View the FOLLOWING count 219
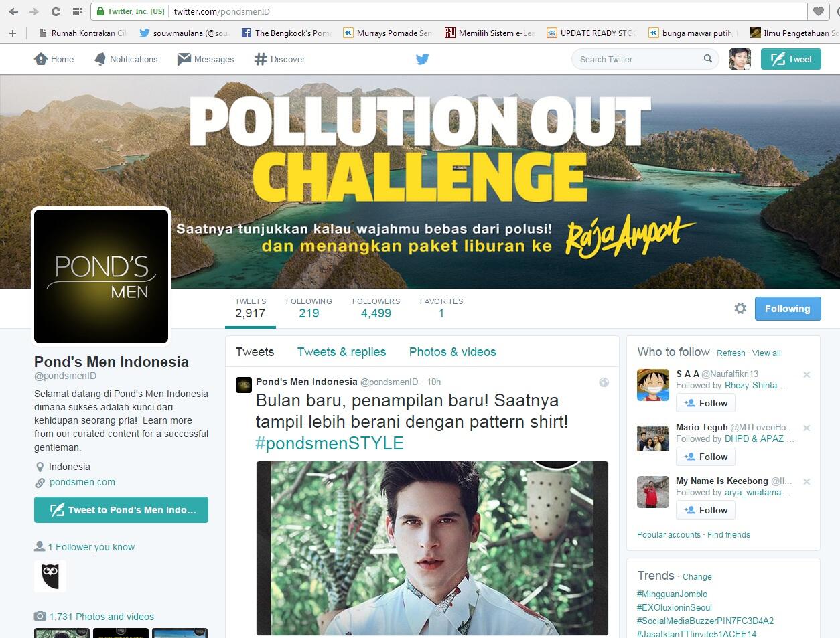Viewport: 840px width, 638px height. [x=309, y=308]
